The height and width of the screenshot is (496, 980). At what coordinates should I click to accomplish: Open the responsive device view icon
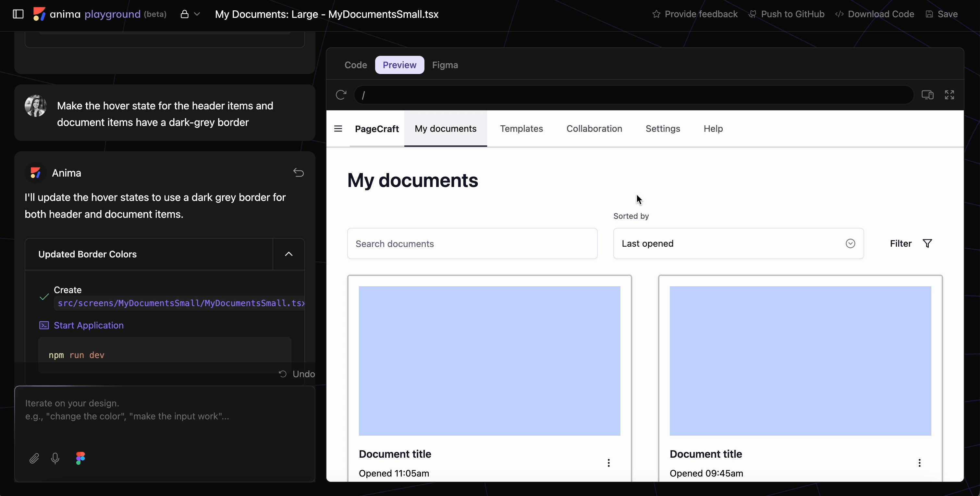click(x=927, y=94)
